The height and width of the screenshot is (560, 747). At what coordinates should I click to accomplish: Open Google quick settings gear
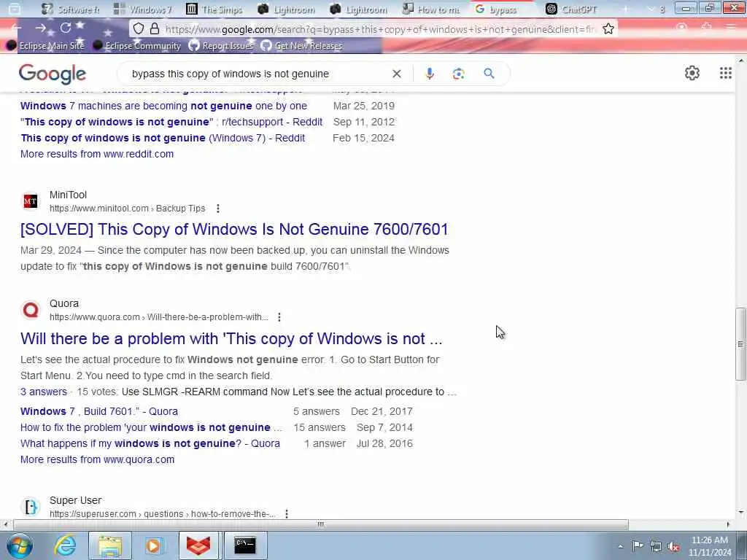[692, 73]
